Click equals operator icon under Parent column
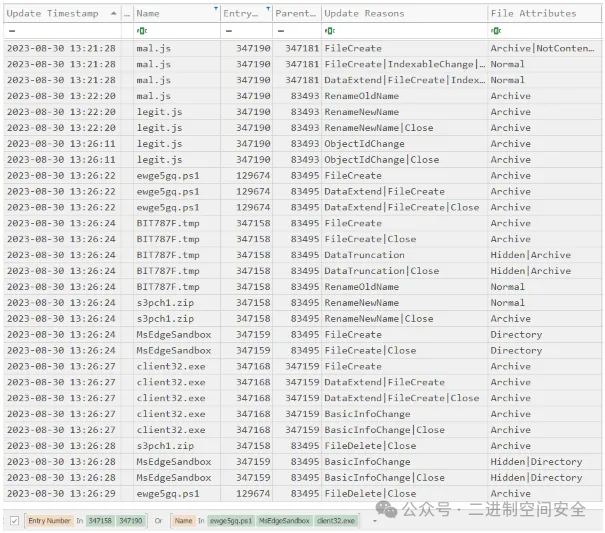This screenshot has height=533, width=605. (x=279, y=31)
